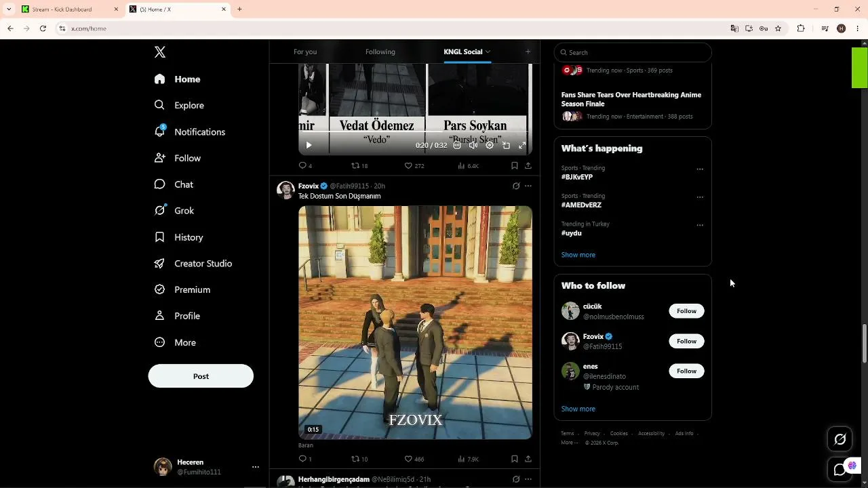The width and height of the screenshot is (868, 488).
Task: Open Chat from the sidebar
Action: 174,184
